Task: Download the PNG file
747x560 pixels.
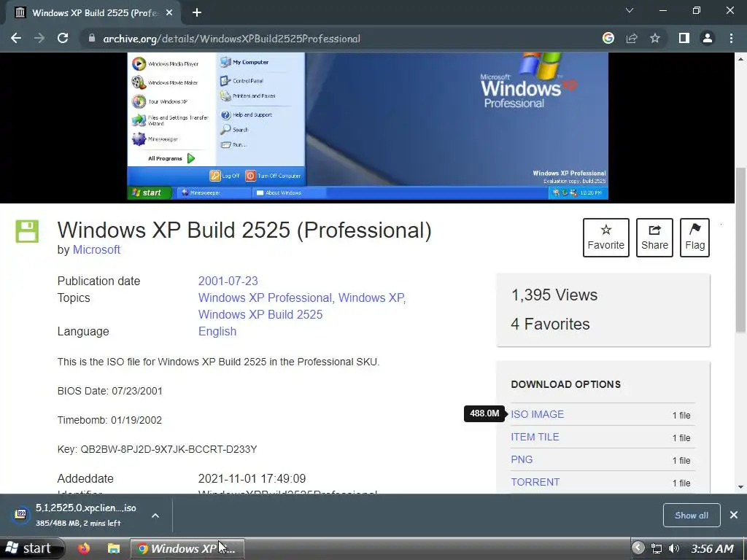Action: pyautogui.click(x=522, y=459)
